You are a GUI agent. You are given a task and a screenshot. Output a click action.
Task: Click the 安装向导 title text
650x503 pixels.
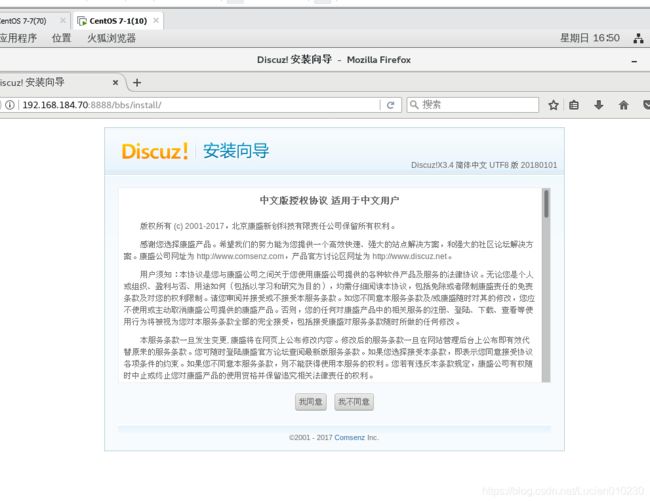[236, 151]
